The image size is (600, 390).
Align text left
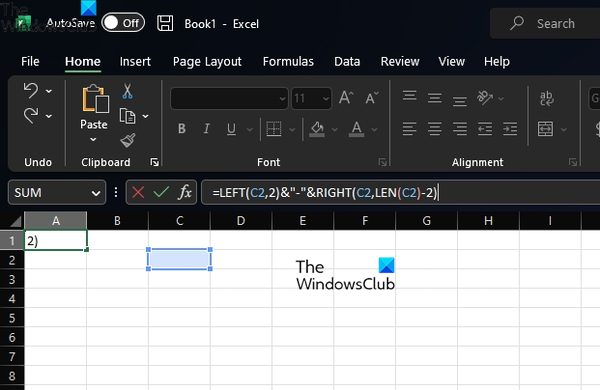[409, 129]
